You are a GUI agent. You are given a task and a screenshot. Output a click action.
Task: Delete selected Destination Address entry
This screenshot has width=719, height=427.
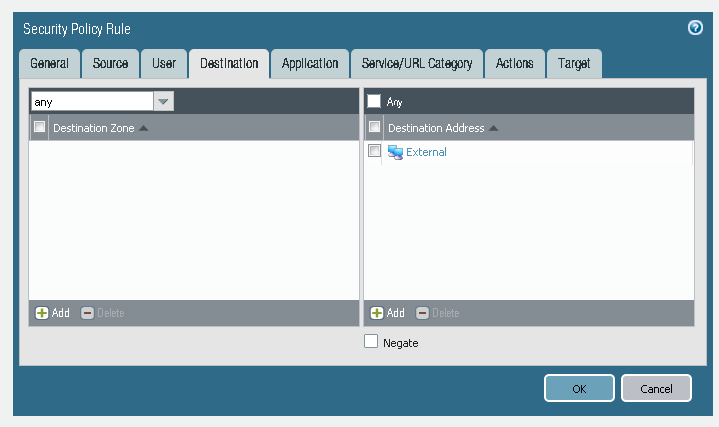pos(437,313)
